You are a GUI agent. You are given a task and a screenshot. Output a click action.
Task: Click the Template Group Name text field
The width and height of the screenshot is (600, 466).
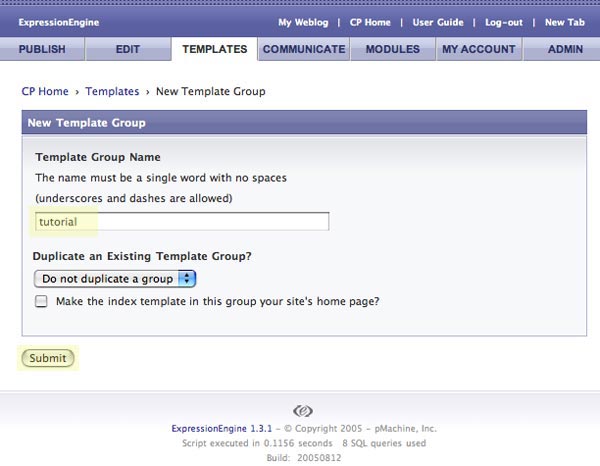[x=182, y=222]
